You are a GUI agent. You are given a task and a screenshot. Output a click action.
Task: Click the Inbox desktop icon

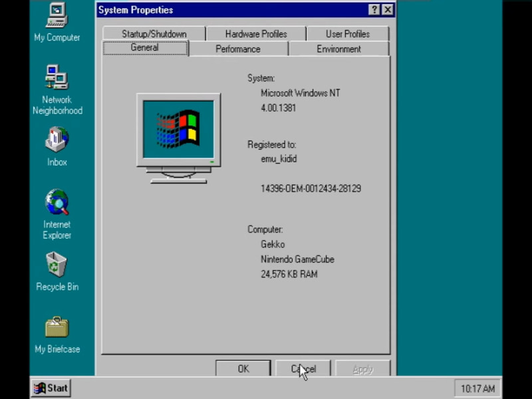tap(57, 146)
